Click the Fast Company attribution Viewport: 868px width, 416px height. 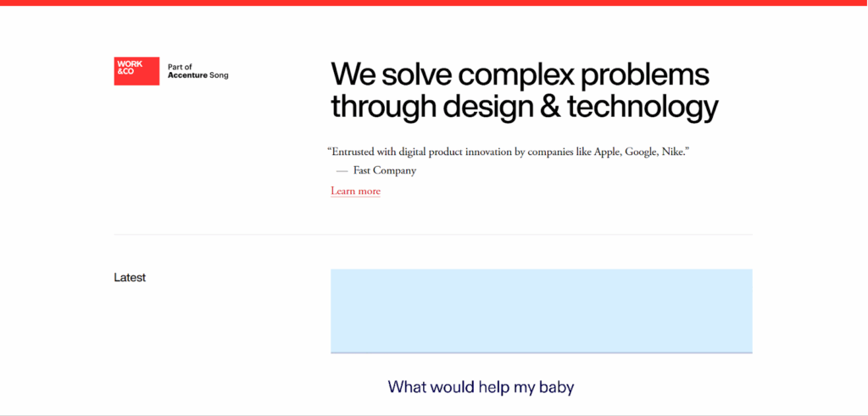coord(385,170)
